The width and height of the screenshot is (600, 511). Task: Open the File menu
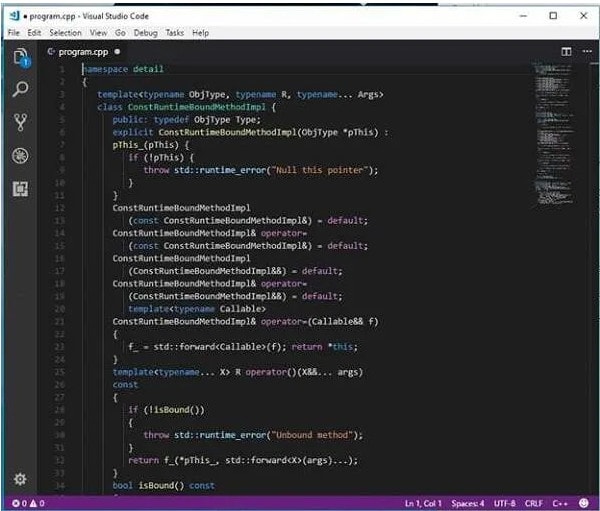pyautogui.click(x=14, y=33)
